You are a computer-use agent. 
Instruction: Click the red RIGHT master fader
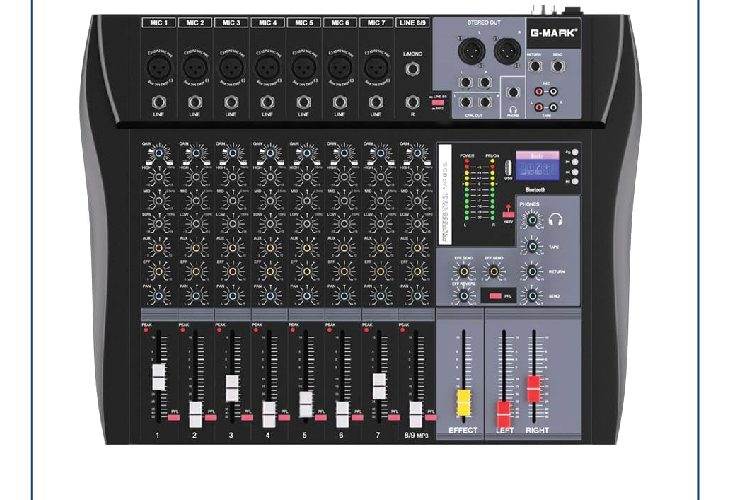(x=533, y=387)
